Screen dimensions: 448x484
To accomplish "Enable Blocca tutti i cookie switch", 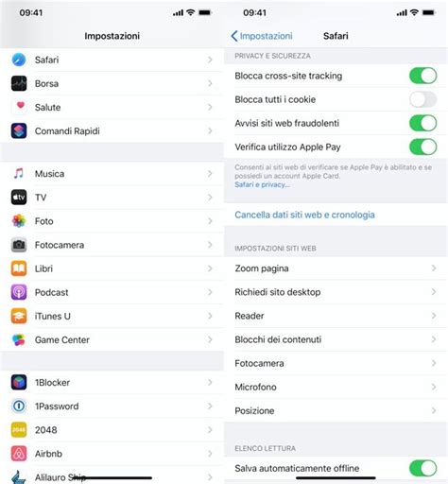I will click(422, 99).
